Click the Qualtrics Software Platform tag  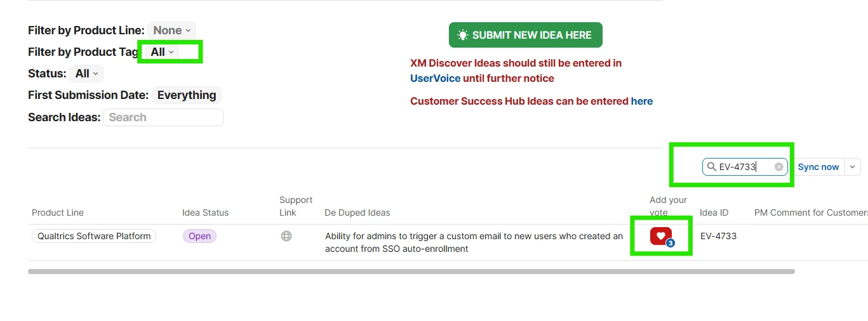pos(94,236)
